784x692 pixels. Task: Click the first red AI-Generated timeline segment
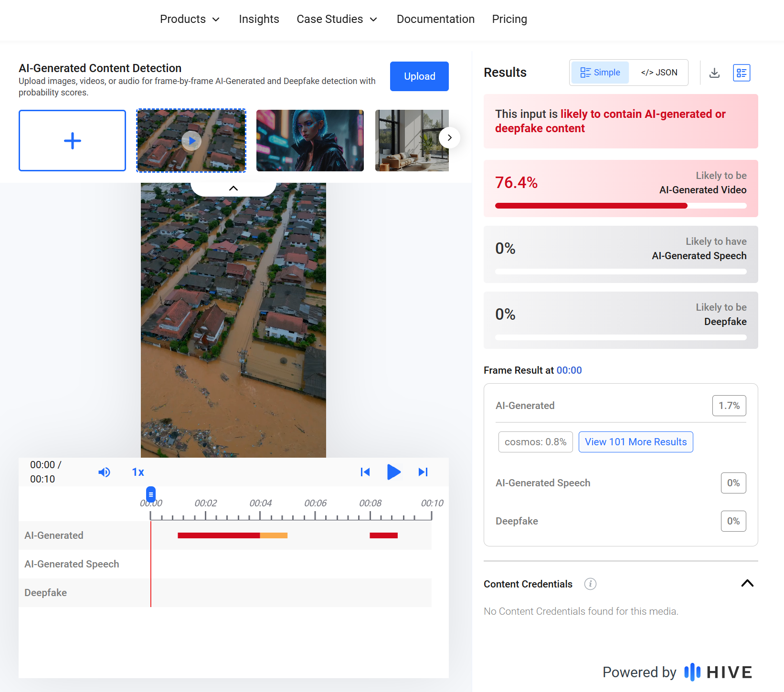[x=219, y=535]
